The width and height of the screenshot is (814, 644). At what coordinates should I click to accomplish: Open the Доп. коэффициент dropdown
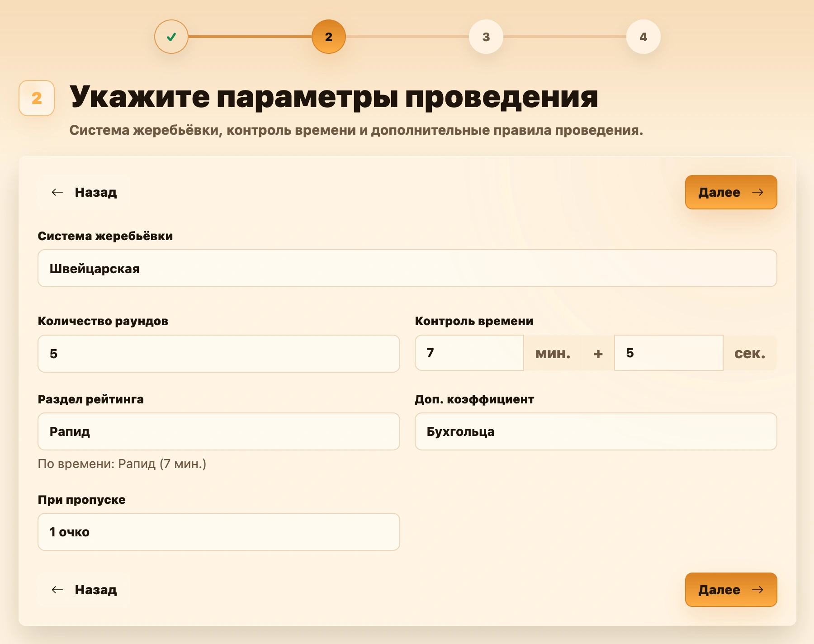point(596,431)
